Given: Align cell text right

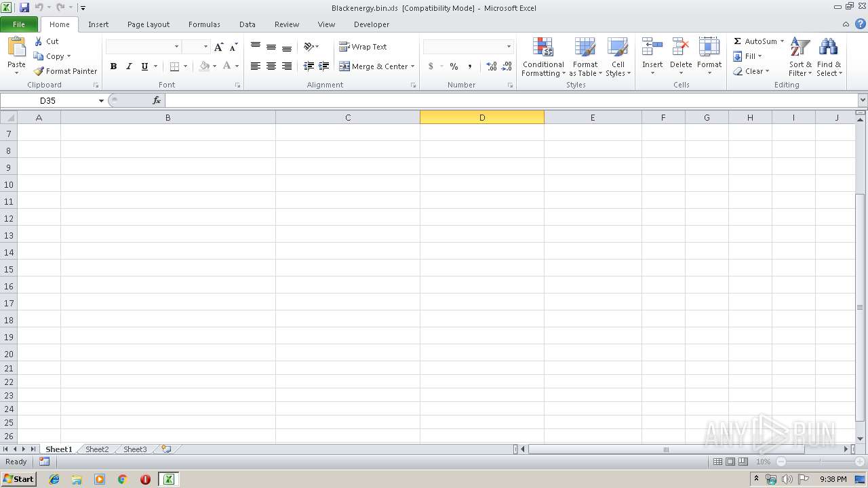Looking at the screenshot, I should (287, 66).
